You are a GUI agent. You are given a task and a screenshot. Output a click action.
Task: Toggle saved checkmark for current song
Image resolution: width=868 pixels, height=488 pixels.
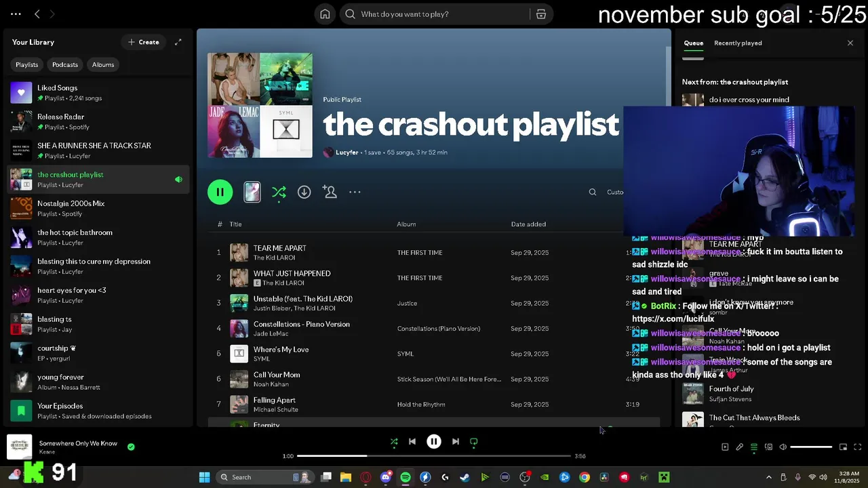coord(131,447)
